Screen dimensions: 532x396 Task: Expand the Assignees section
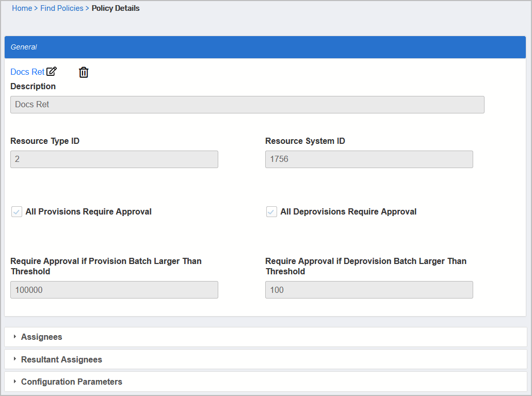41,337
